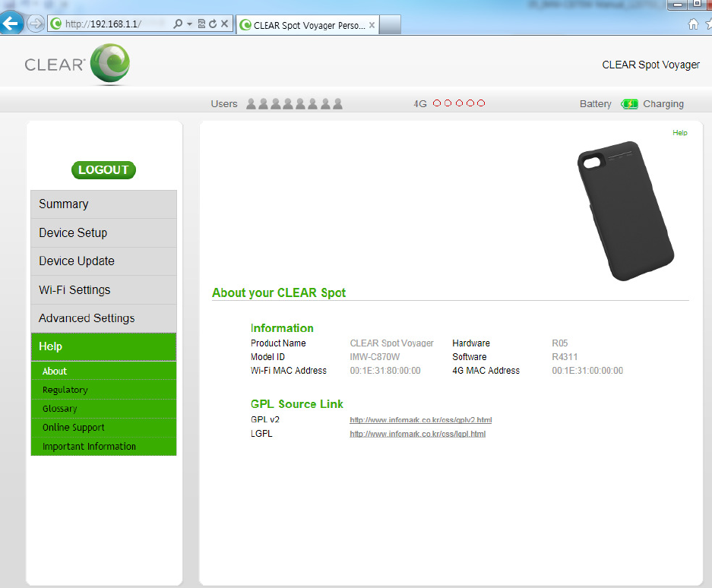Open a new blank browser tab
The width and height of the screenshot is (712, 588).
point(390,25)
